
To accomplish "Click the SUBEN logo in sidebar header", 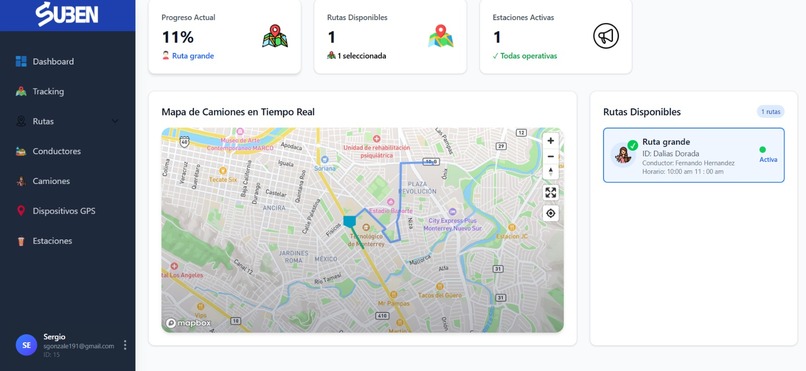I will (x=67, y=14).
